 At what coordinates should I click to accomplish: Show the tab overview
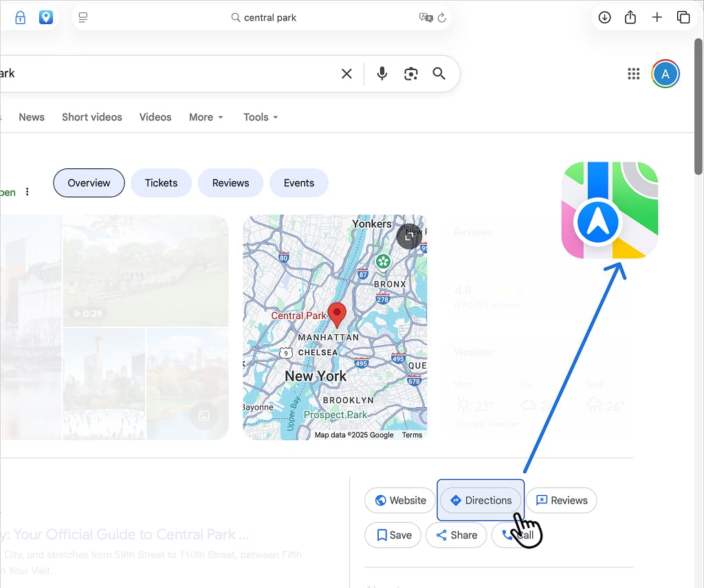(x=683, y=18)
